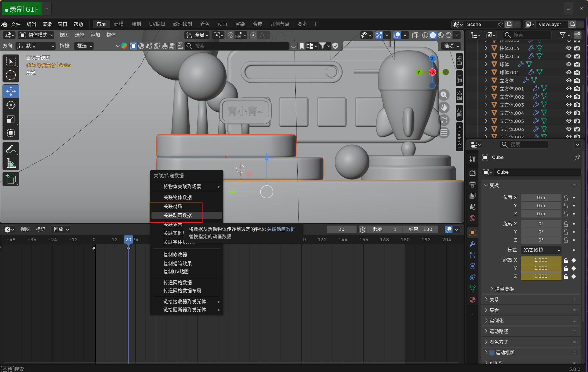
Task: Click the Add Cube tool icon
Action: click(11, 179)
